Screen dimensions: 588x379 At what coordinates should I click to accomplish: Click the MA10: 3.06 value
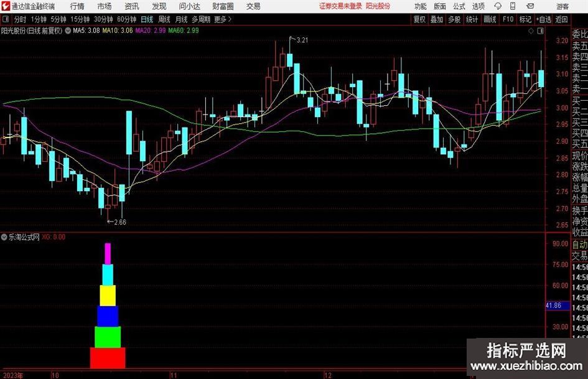pyautogui.click(x=118, y=30)
